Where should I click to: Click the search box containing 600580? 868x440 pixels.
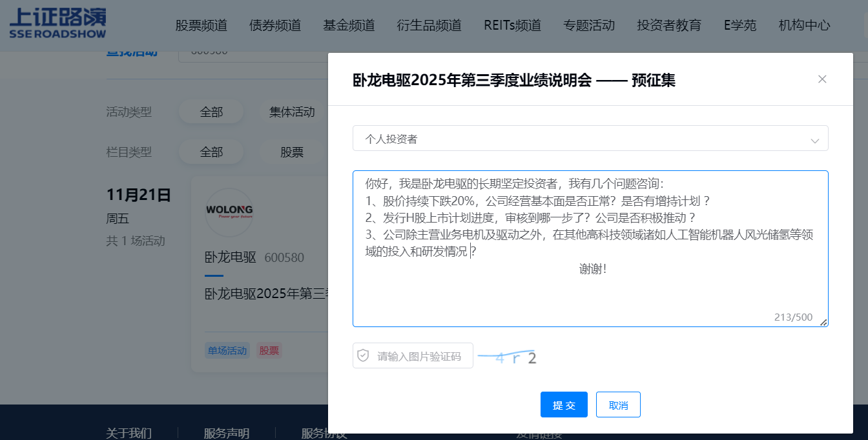pyautogui.click(x=253, y=54)
